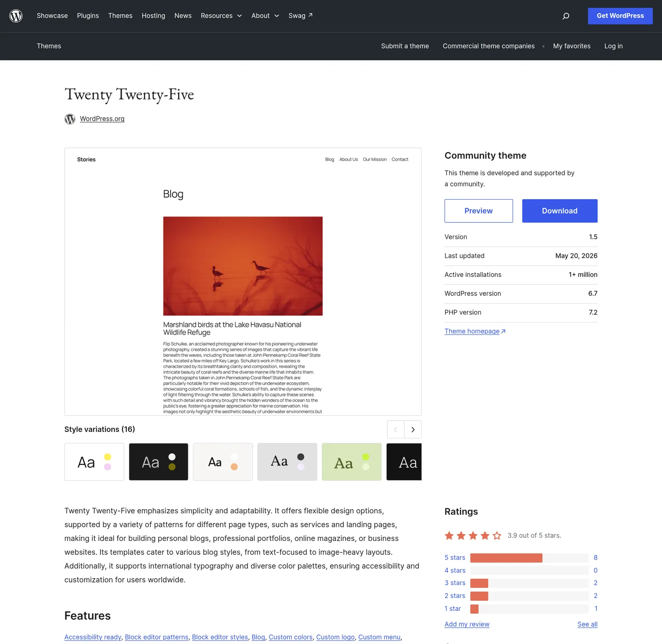Open the Custom colors feature tag

point(291,637)
